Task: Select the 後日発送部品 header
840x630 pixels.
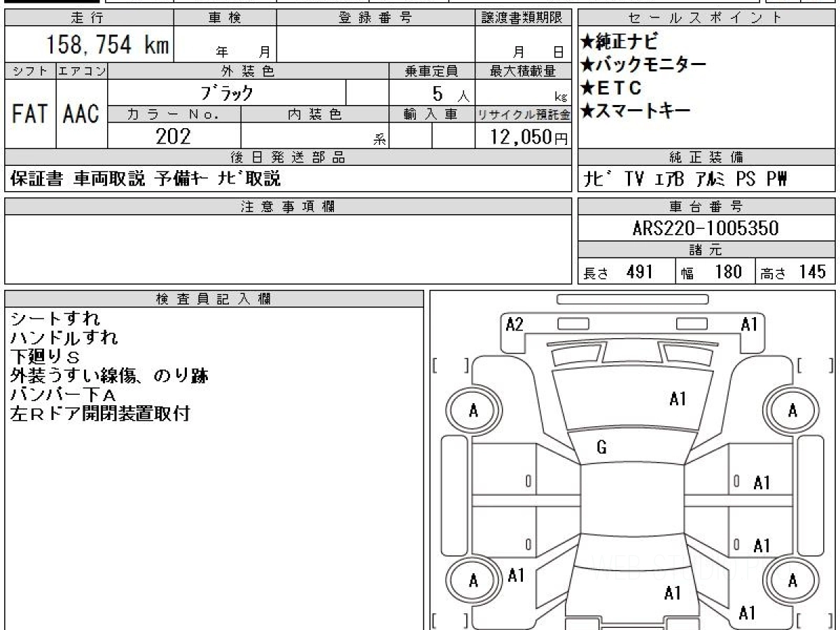Action: [x=288, y=157]
